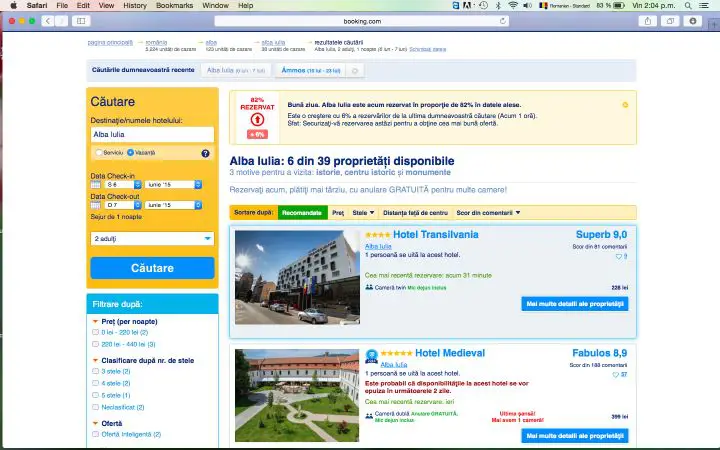720x450 pixels.
Task: Dismiss the 82% rezervat notice
Action: (625, 105)
